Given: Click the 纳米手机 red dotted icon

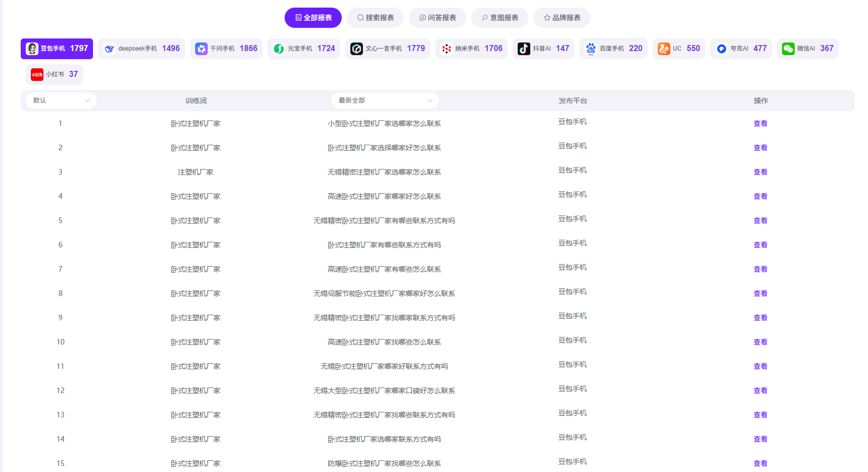Looking at the screenshot, I should [x=446, y=49].
